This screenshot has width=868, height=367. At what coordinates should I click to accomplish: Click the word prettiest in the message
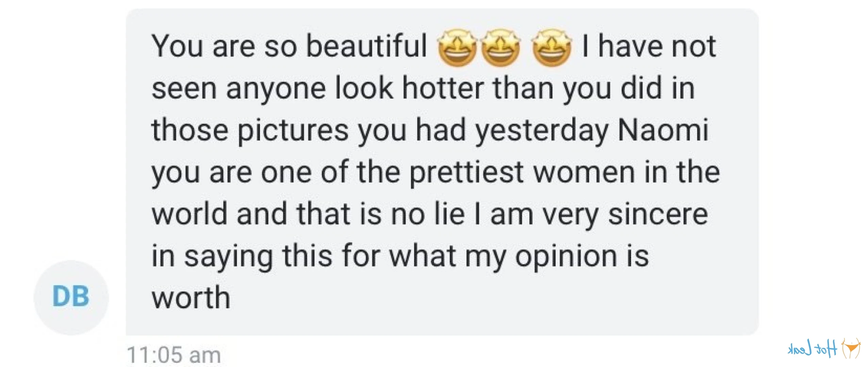click(466, 173)
